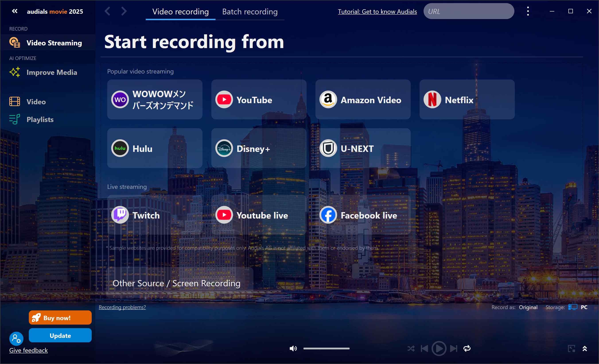Choose the Netflix tile
Image resolution: width=599 pixels, height=364 pixels.
click(467, 99)
